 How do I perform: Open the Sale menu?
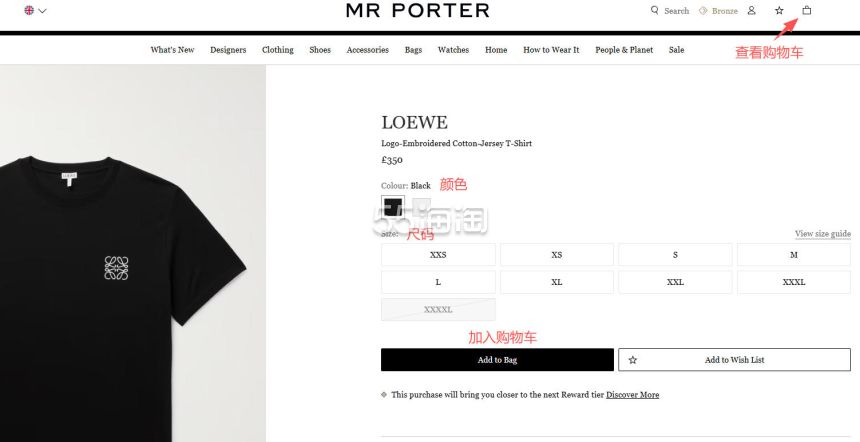pos(676,50)
